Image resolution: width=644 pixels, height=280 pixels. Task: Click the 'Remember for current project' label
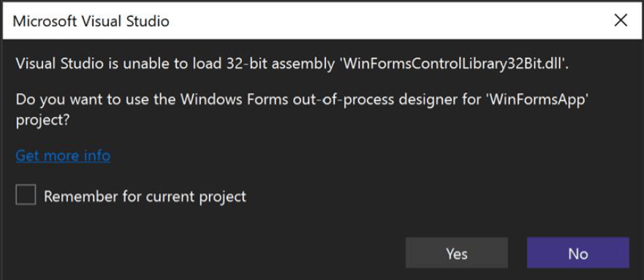(145, 196)
